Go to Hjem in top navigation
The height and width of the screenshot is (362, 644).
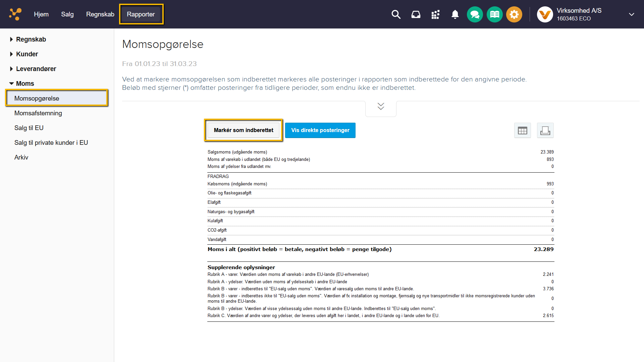coord(41,14)
